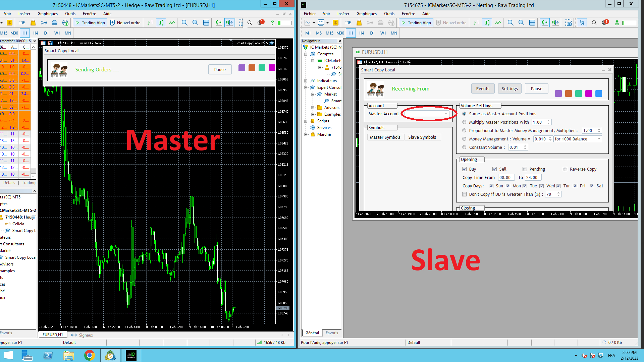Click the Trading Algo button in Slave terminal

(416, 23)
